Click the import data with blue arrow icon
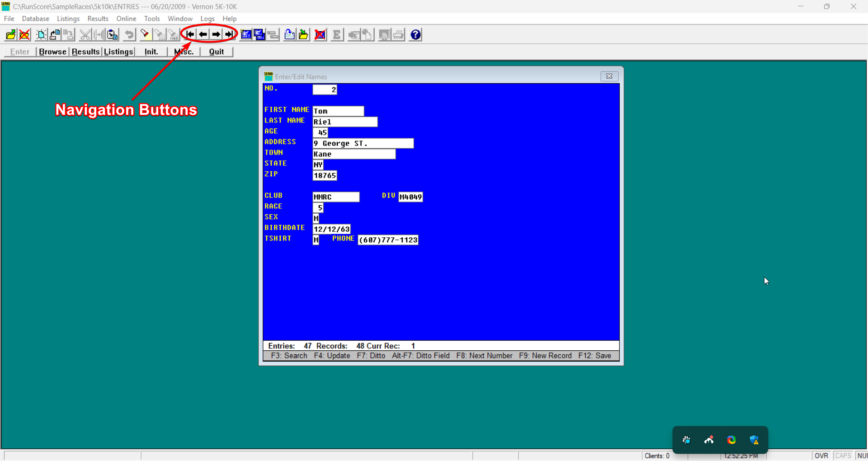Screen dimensions: 868x461 tap(290, 35)
